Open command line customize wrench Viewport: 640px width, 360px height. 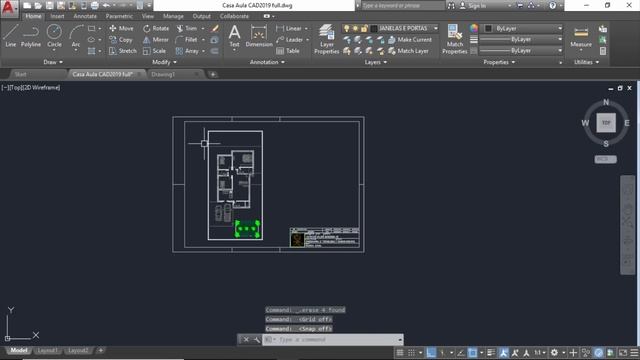point(256,340)
